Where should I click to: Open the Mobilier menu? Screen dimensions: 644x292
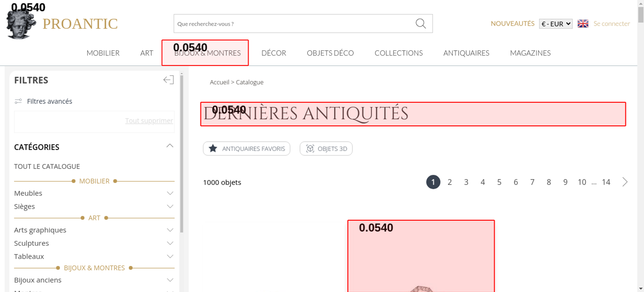click(103, 53)
